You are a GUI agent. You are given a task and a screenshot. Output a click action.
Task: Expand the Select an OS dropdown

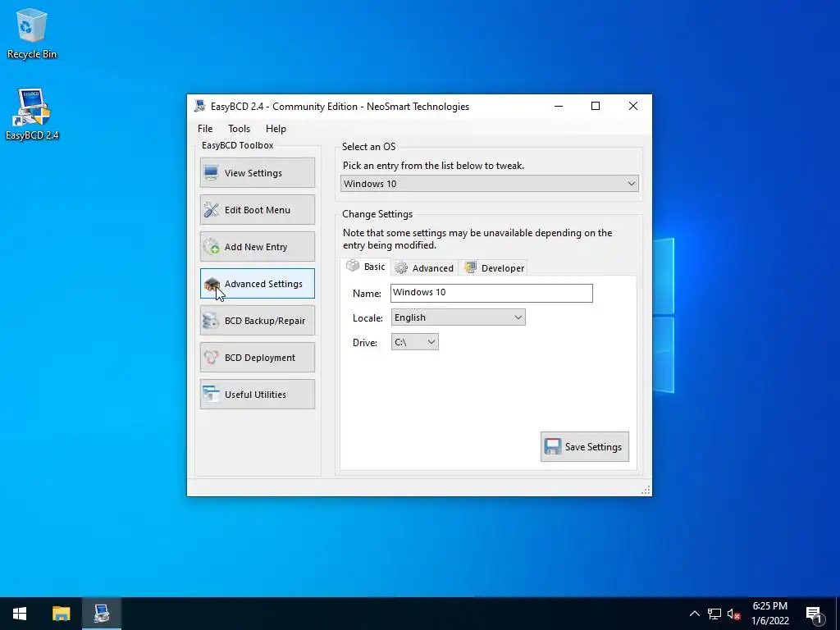tap(490, 184)
